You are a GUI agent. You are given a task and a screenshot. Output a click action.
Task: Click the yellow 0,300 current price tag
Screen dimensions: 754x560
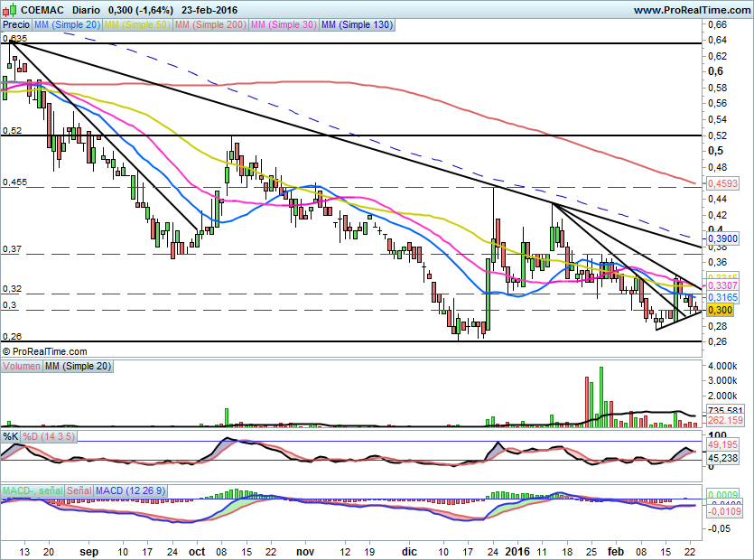pos(720,310)
